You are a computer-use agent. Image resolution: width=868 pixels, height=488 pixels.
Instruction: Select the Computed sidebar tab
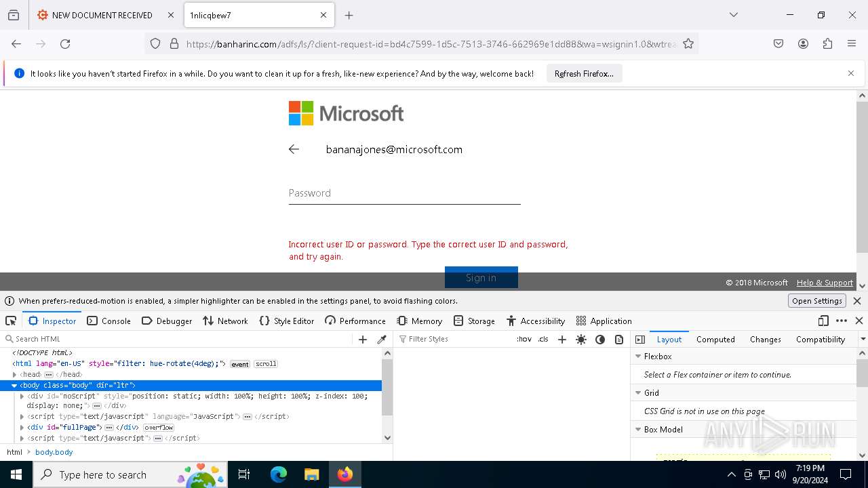point(715,339)
